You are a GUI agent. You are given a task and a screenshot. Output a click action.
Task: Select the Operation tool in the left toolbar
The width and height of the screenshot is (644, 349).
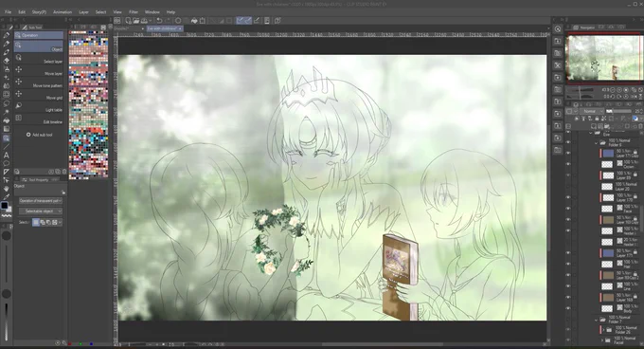[7, 138]
